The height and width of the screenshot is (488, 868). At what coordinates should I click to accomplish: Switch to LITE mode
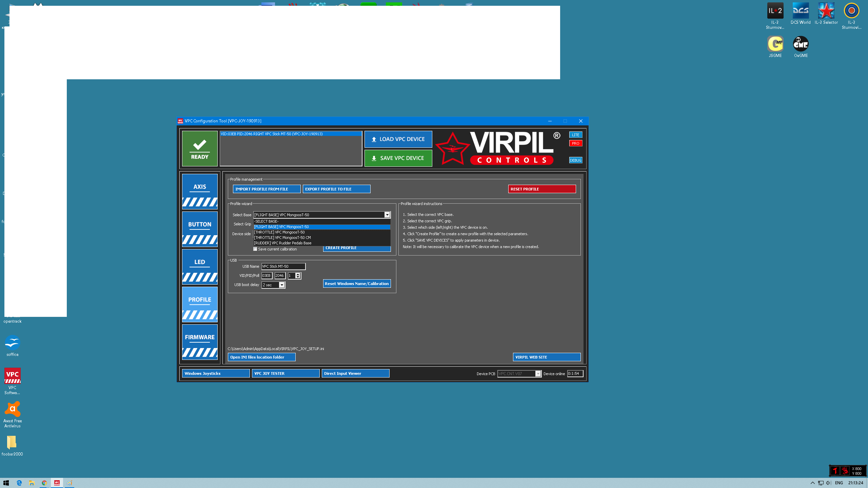[x=575, y=135]
